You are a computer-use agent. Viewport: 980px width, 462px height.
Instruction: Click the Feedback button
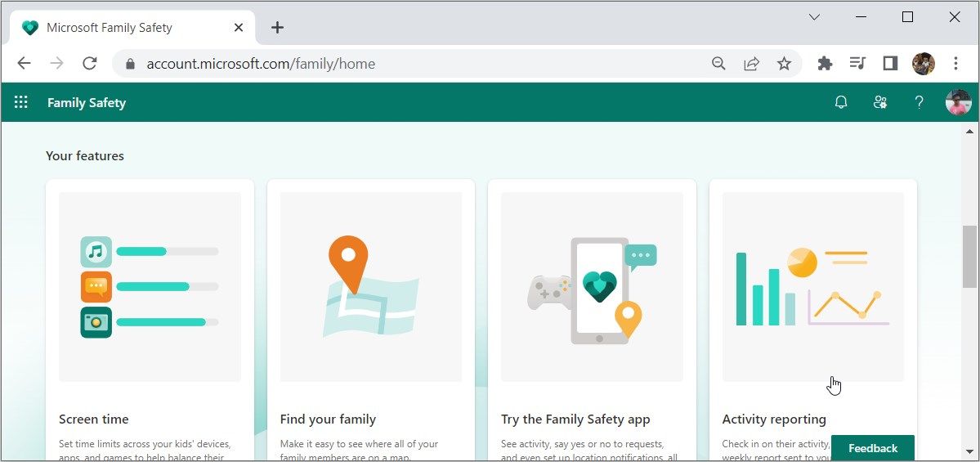click(872, 448)
